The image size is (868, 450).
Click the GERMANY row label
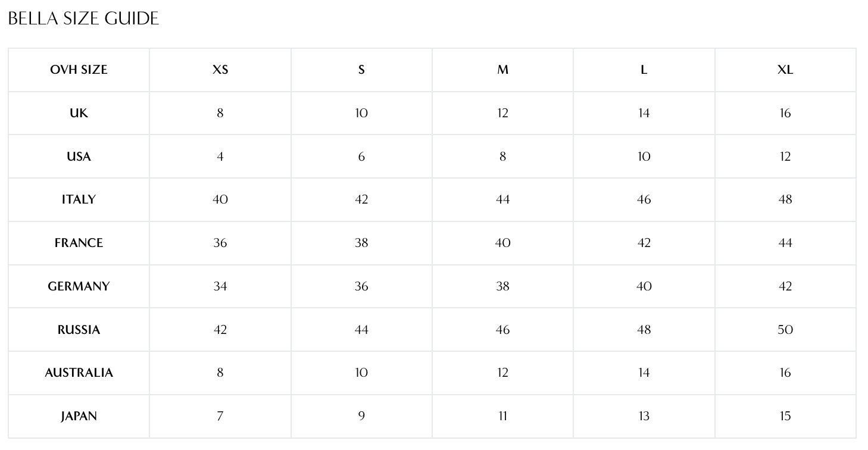click(79, 286)
